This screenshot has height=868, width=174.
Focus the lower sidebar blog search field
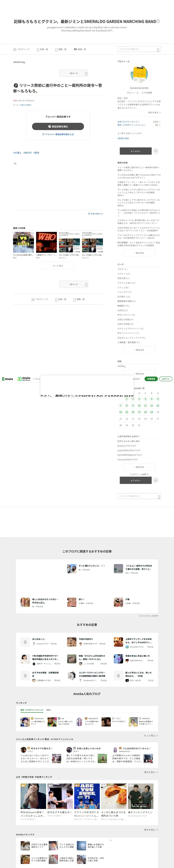point(139,496)
